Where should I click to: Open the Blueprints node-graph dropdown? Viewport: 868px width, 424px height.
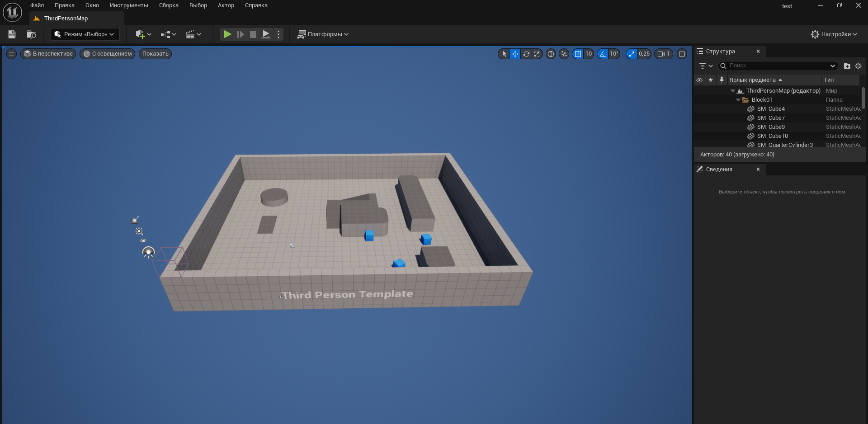(x=168, y=34)
